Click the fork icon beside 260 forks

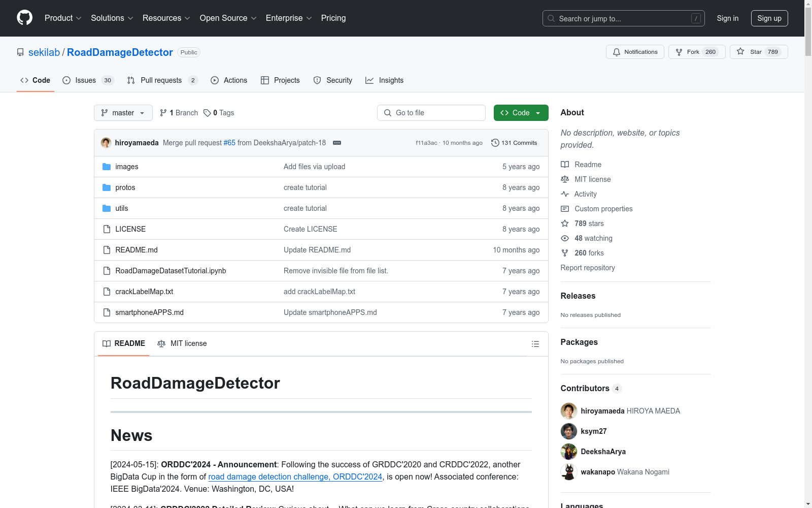click(x=565, y=253)
